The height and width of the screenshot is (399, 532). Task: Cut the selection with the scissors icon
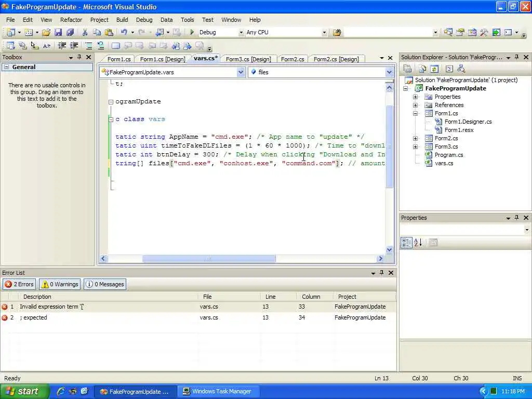pyautogui.click(x=85, y=32)
